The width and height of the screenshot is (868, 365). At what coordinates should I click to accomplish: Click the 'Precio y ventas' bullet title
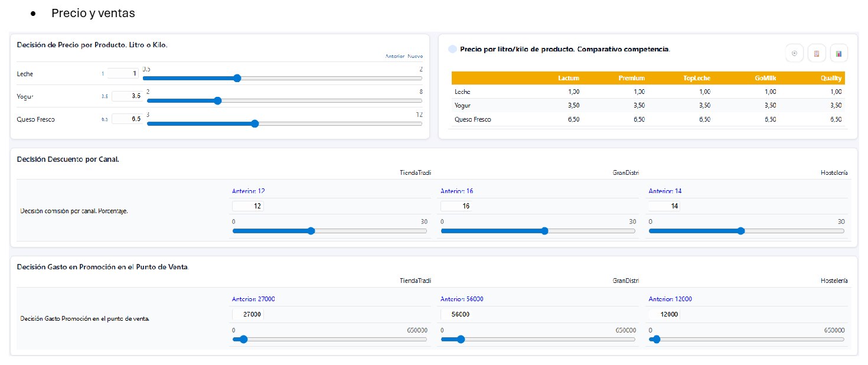pos(93,13)
